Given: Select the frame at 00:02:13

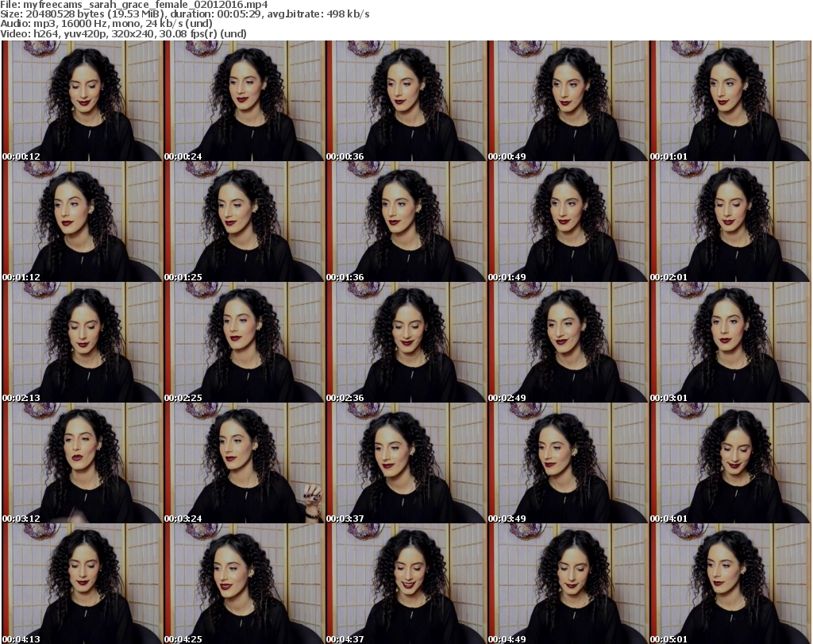Looking at the screenshot, I should 82,343.
